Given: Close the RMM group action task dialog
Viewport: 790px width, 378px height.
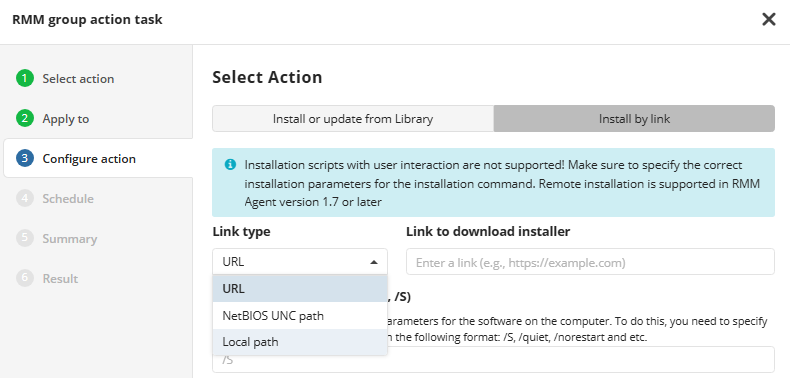Looking at the screenshot, I should pyautogui.click(x=768, y=20).
